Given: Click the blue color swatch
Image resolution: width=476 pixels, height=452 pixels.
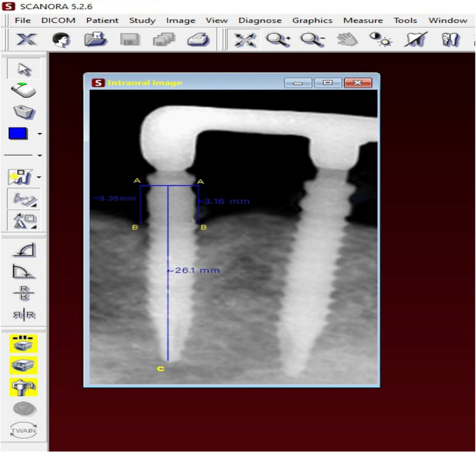Looking at the screenshot, I should [18, 134].
